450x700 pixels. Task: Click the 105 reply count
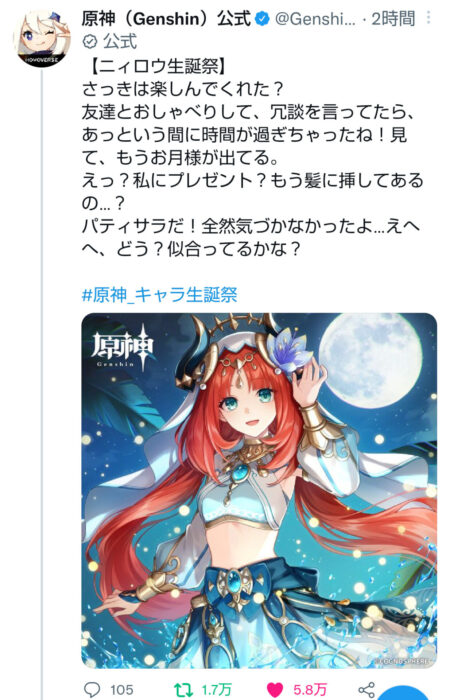click(x=122, y=690)
